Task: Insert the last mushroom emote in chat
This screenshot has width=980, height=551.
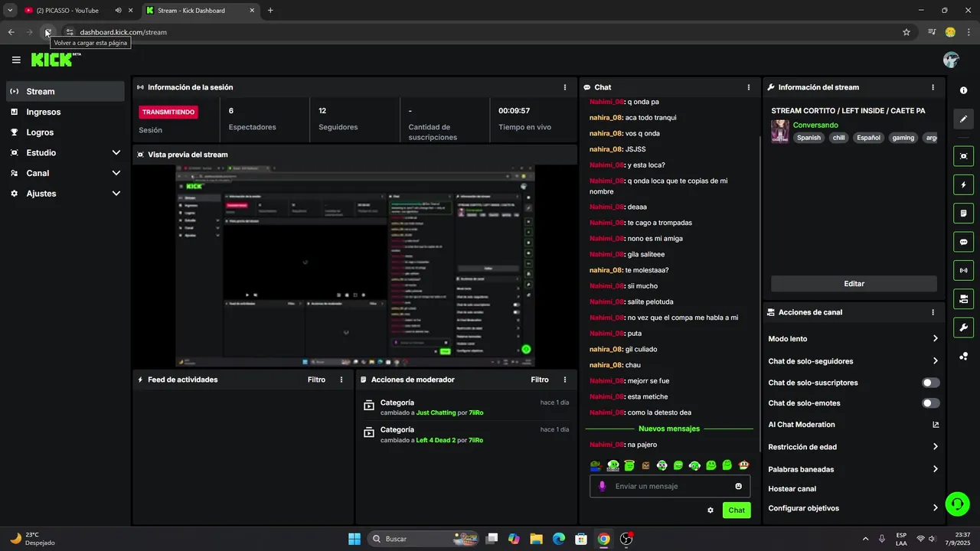Action: [x=743, y=465]
